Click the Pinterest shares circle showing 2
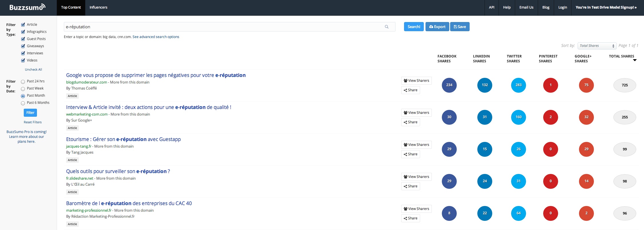This screenshot has width=644, height=230. (x=551, y=117)
